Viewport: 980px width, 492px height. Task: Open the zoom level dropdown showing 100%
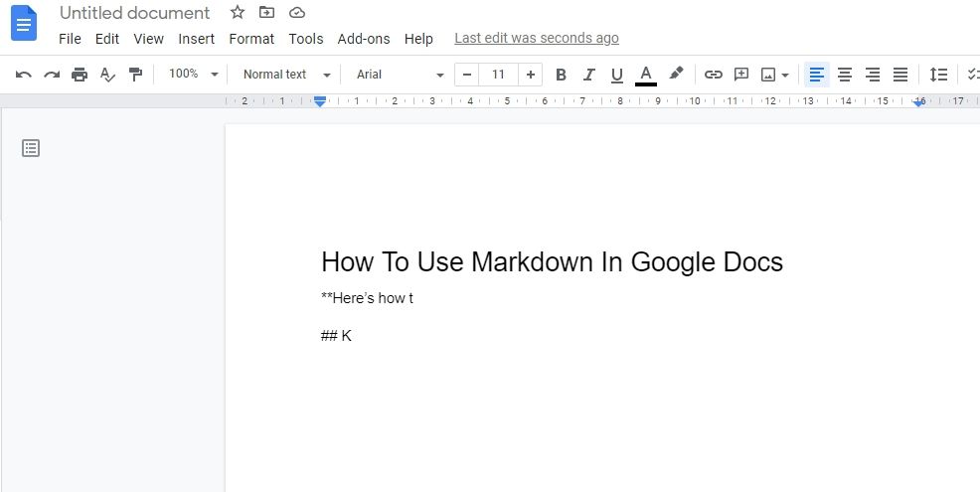pyautogui.click(x=194, y=74)
